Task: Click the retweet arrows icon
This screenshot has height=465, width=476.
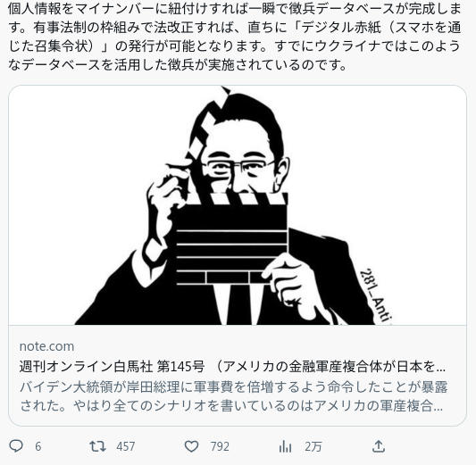Action: (x=97, y=446)
